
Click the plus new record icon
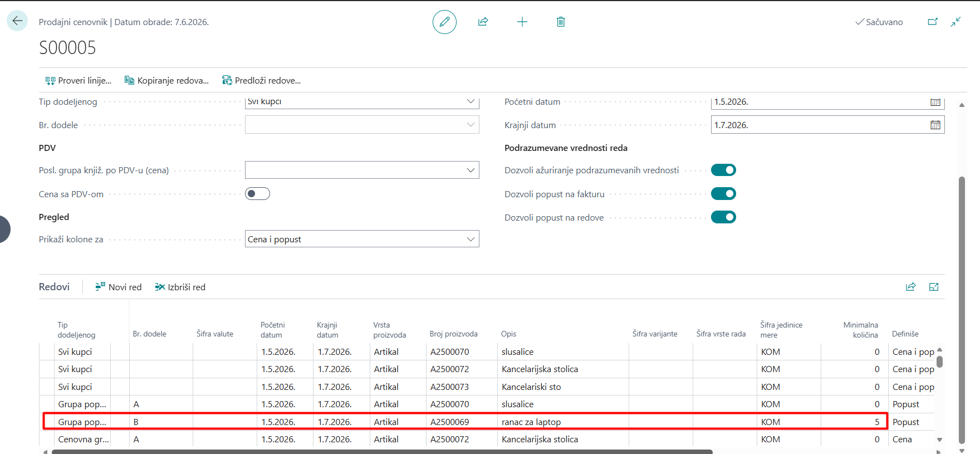(x=522, y=22)
